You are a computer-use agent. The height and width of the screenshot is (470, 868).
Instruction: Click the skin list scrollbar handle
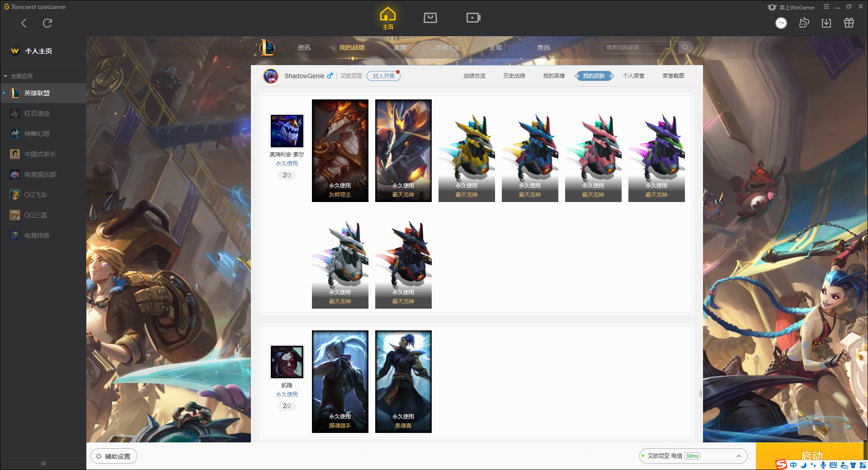700,394
